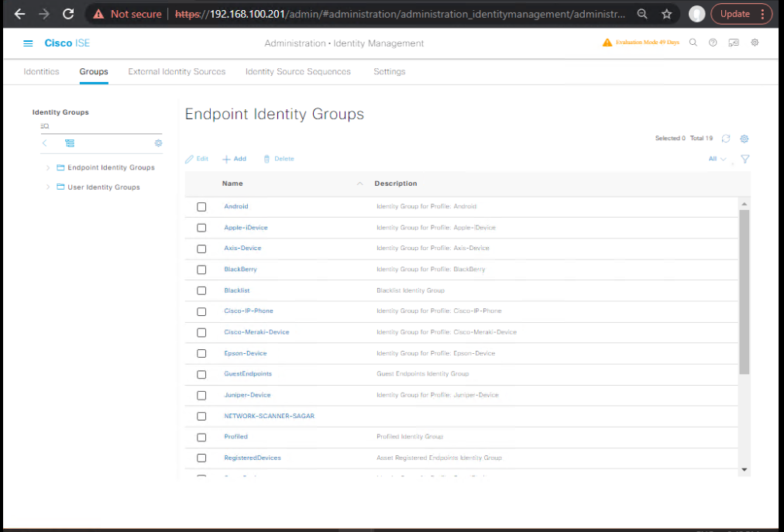Click the Name column header
This screenshot has width=784, height=532.
pos(232,184)
